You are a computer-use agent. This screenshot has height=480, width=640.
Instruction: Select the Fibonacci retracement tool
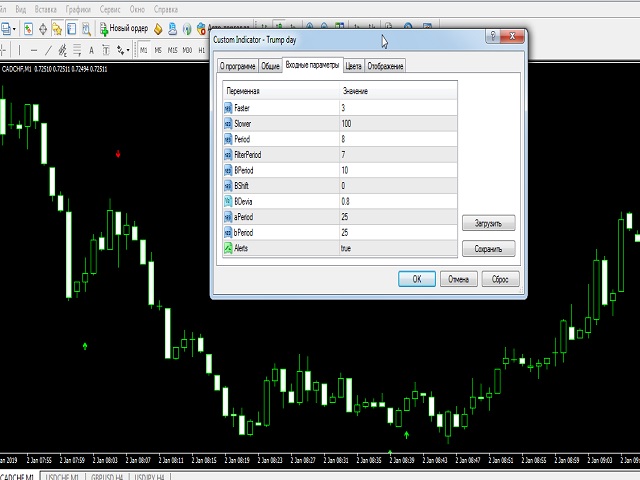tap(77, 51)
